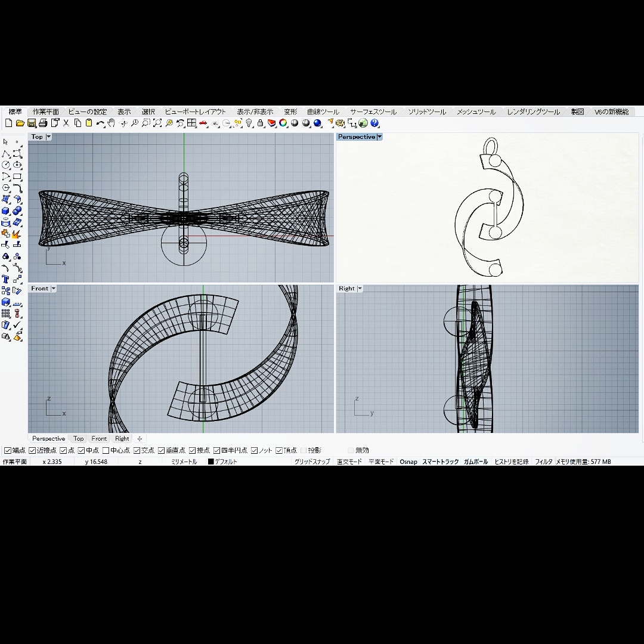Toggle 直交モード in the status bar
Image resolution: width=644 pixels, height=644 pixels.
[349, 462]
